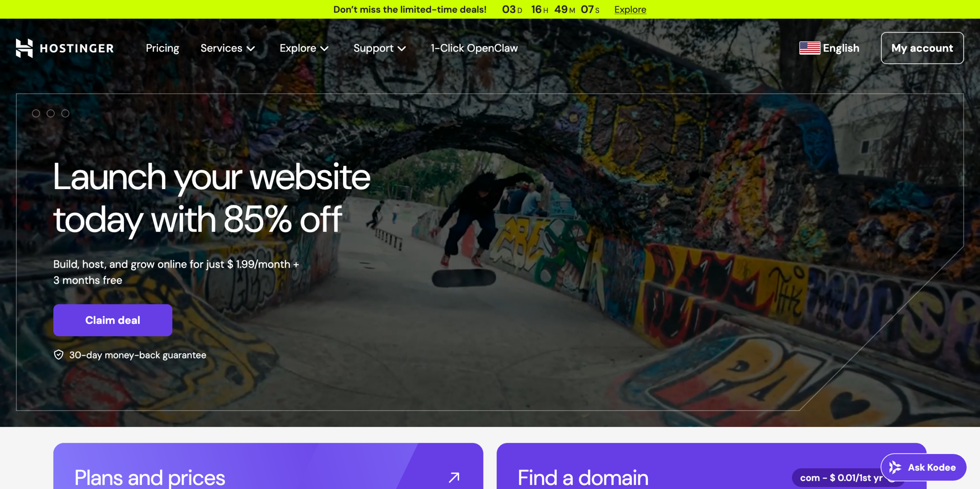Image resolution: width=980 pixels, height=489 pixels.
Task: Click the Plans and prices arrow icon
Action: pyautogui.click(x=454, y=477)
